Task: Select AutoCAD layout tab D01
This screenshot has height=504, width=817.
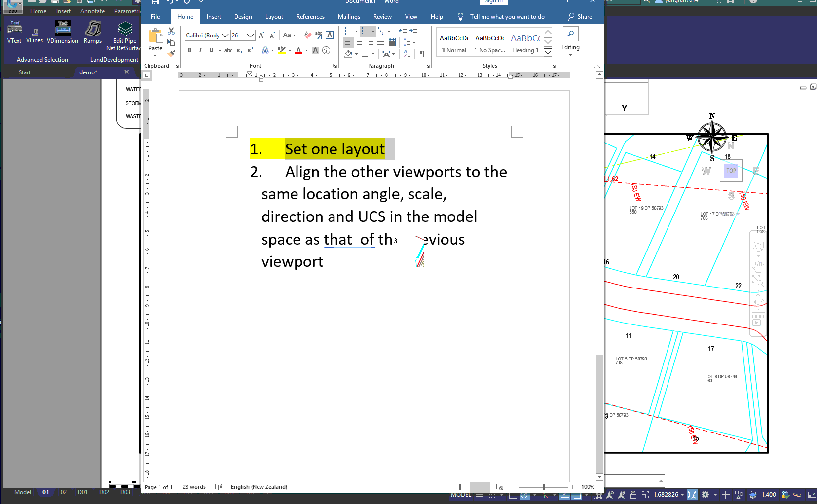Action: (x=82, y=492)
